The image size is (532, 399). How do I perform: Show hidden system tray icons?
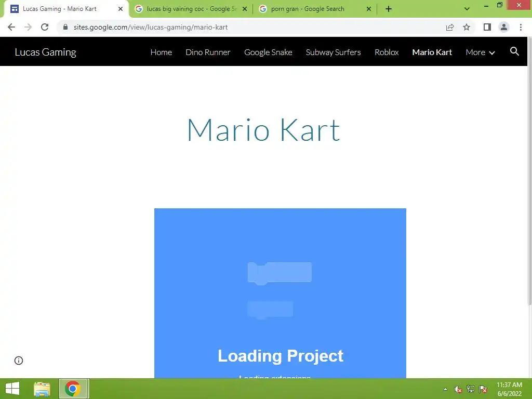[445, 389]
